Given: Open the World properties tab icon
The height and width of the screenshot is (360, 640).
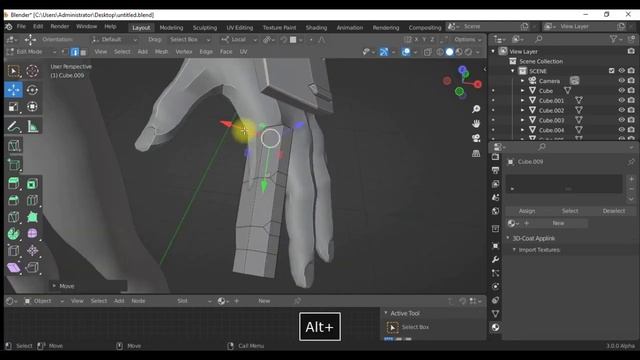Looking at the screenshot, I should pos(496,211).
